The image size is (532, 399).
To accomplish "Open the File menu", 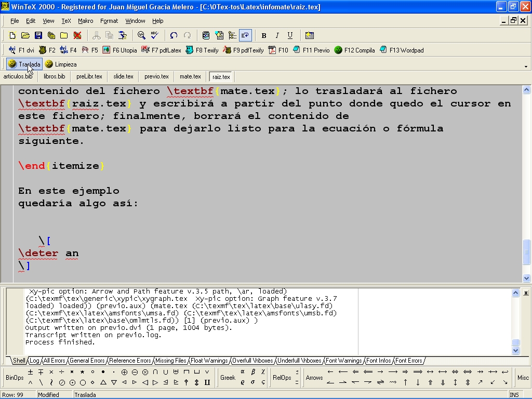I will (x=15, y=21).
